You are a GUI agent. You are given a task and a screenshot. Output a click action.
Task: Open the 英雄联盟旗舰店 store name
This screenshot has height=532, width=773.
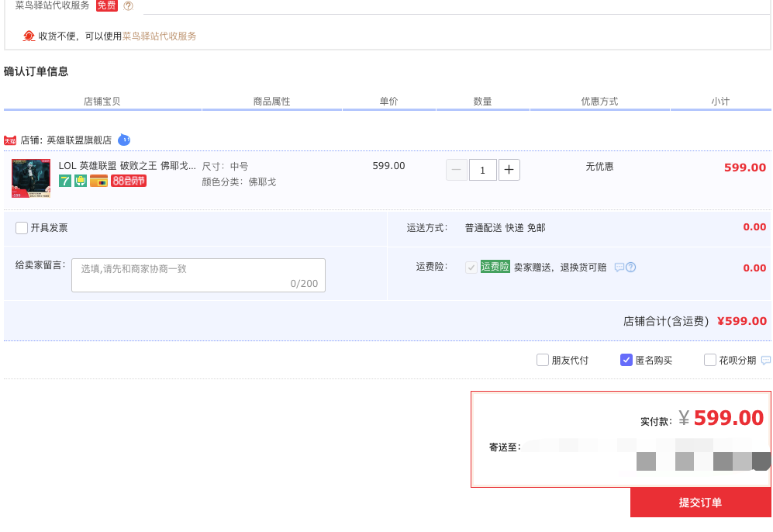79,140
